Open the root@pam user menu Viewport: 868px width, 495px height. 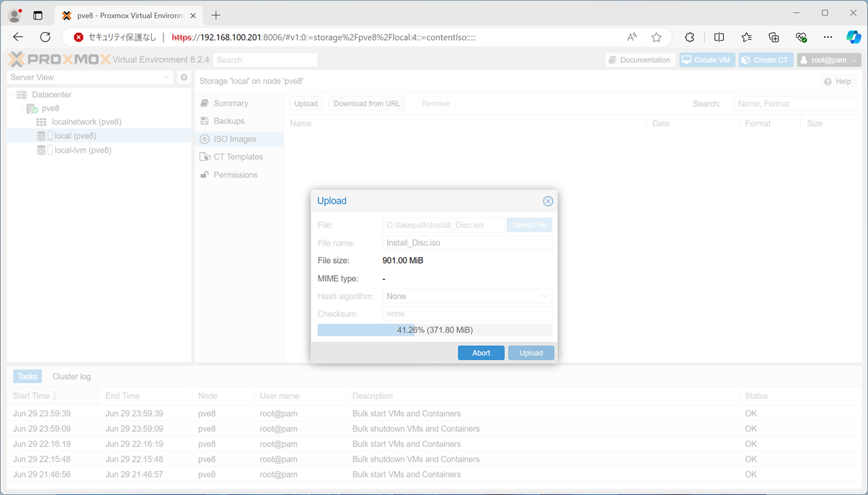pos(829,60)
